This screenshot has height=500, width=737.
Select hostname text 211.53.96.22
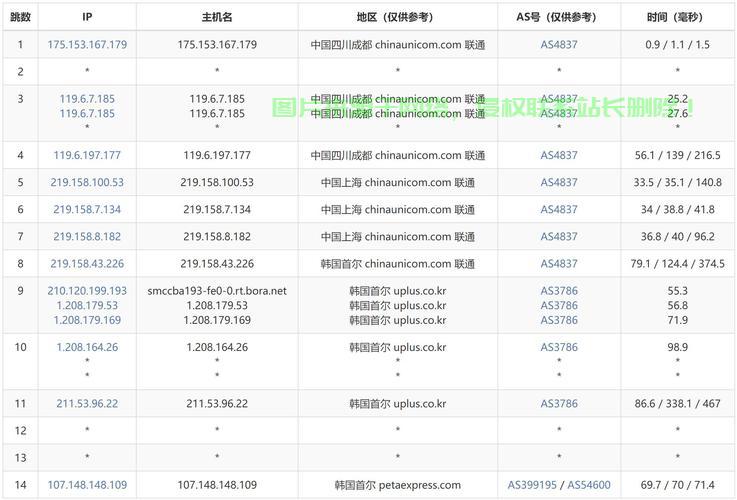(x=217, y=404)
